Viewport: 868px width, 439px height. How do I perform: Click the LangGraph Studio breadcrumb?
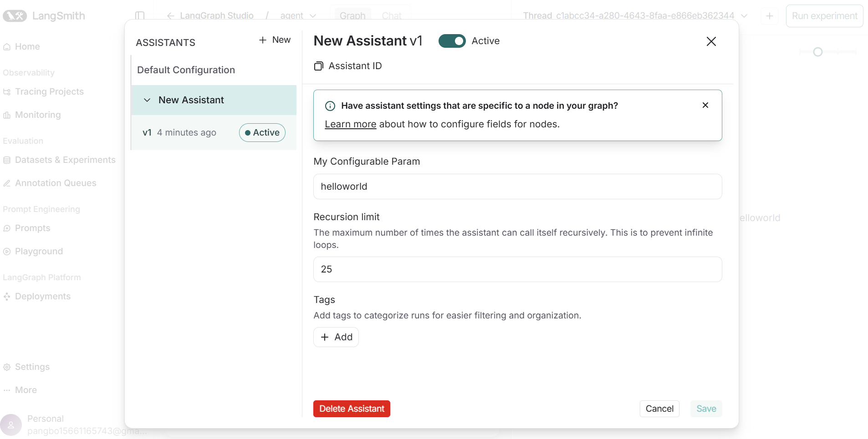click(x=217, y=16)
